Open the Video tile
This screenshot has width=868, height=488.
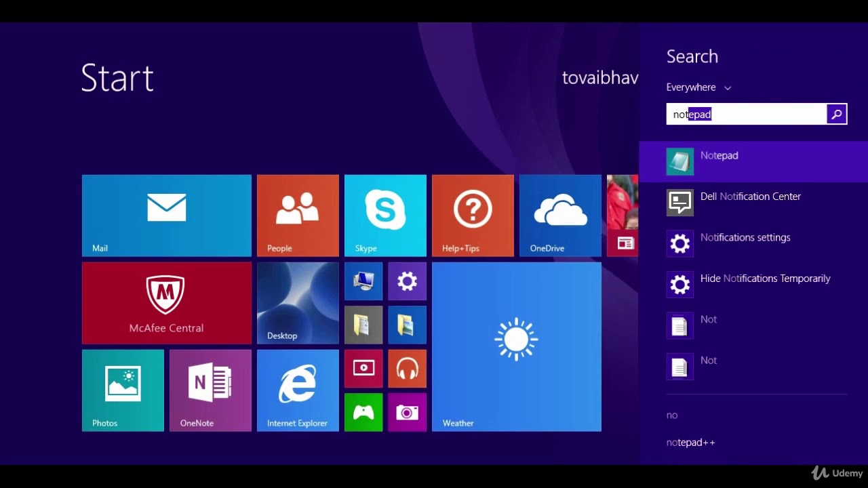click(x=363, y=369)
